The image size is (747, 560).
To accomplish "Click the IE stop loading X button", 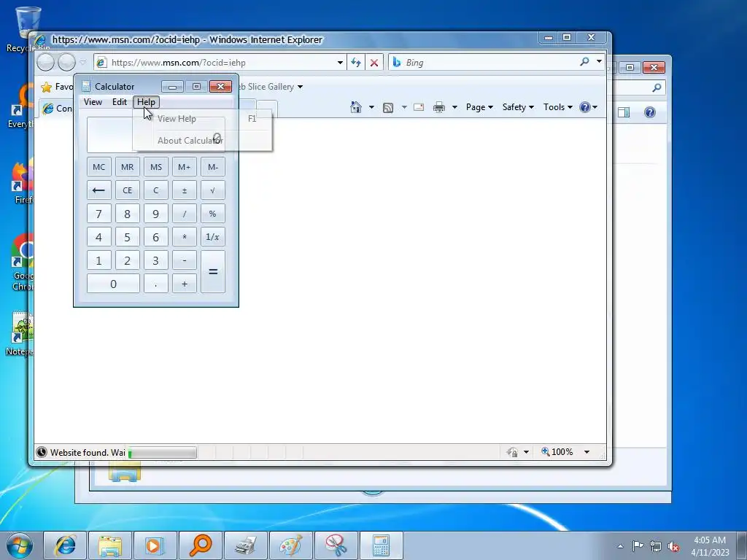I will [x=374, y=63].
